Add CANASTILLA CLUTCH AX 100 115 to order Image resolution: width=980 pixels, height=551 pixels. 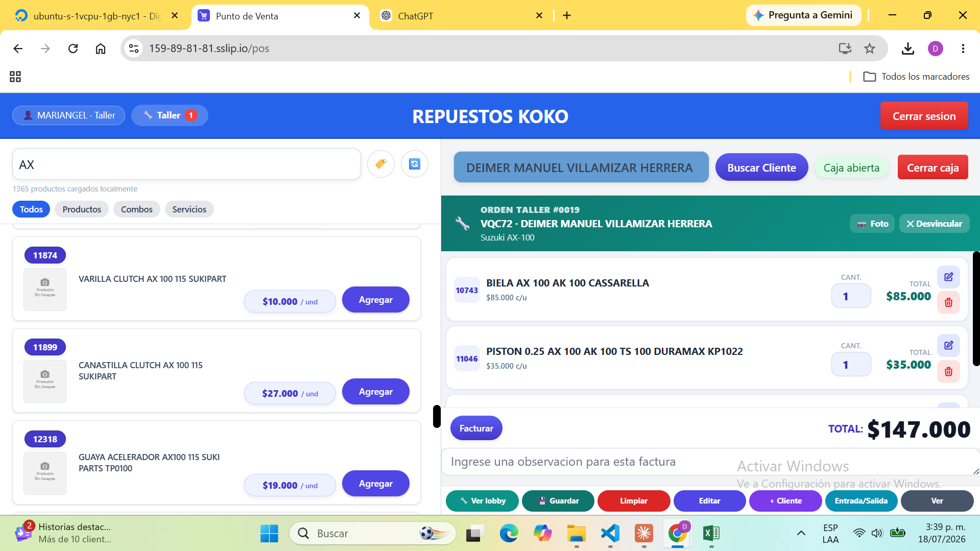tap(375, 392)
